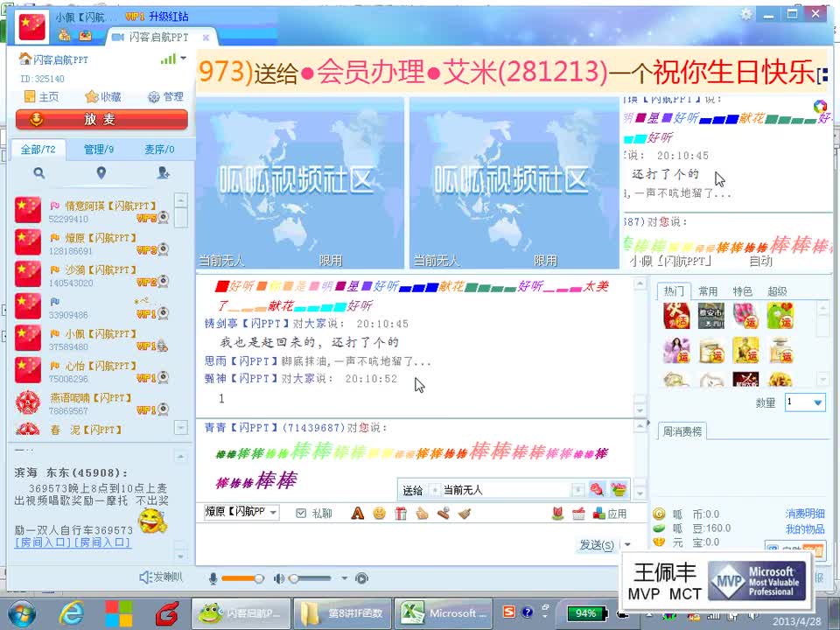This screenshot has height=630, width=840.
Task: Open the 数量 quantity dropdown
Action: (x=805, y=402)
